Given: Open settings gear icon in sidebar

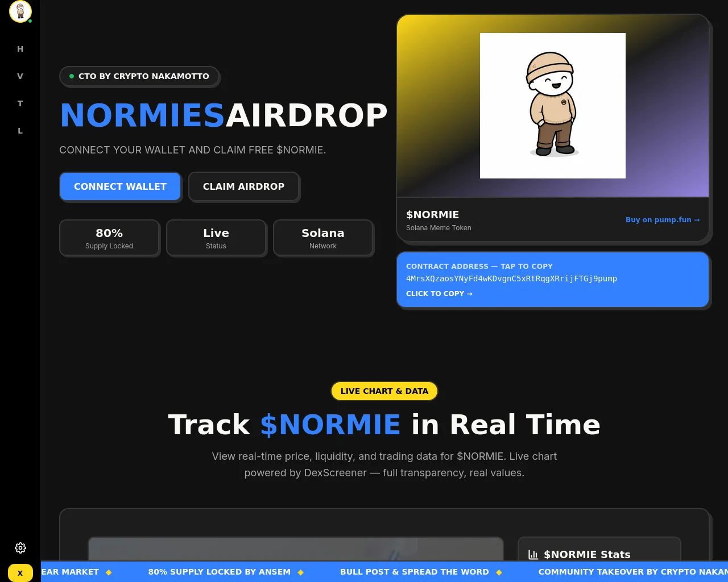Looking at the screenshot, I should (20, 548).
